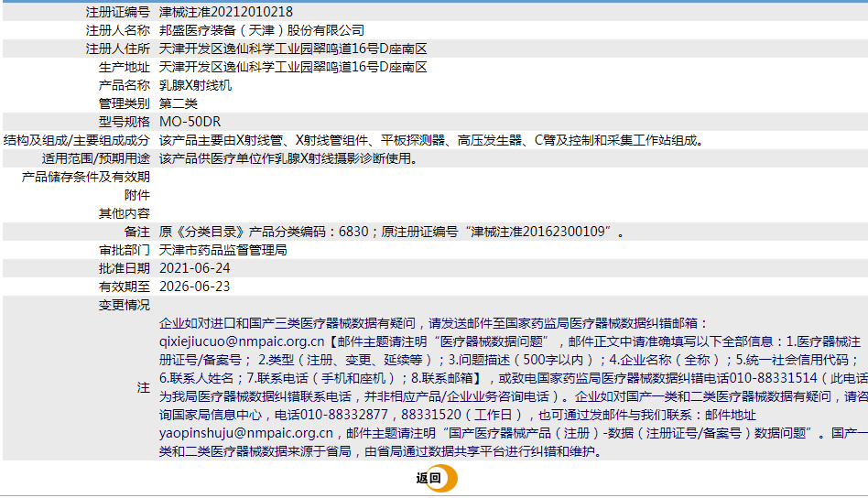Click the 产品名称 label
This screenshot has height=498, width=868.
124,85
